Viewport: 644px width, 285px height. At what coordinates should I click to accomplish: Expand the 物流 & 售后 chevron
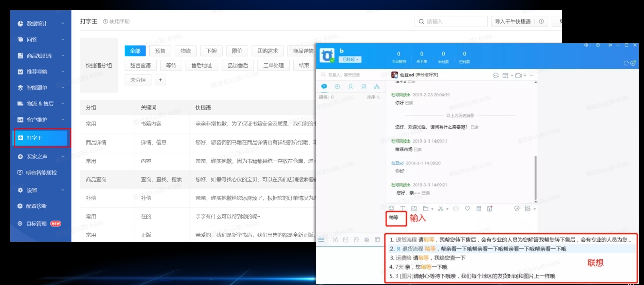pos(63,103)
